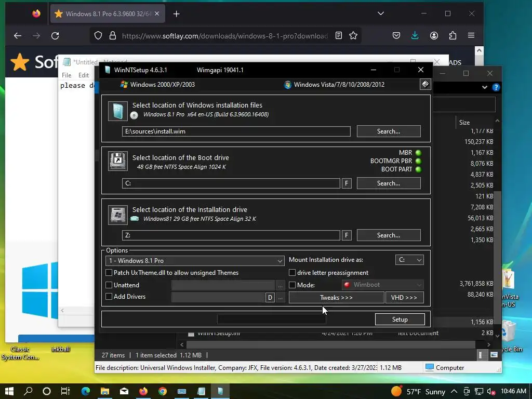532x399 pixels.
Task: Open Firefox extensions puzzle icon
Action: click(x=453, y=36)
